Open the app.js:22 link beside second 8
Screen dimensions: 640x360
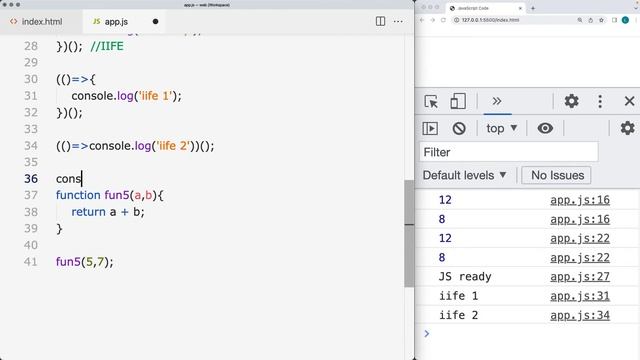point(580,258)
